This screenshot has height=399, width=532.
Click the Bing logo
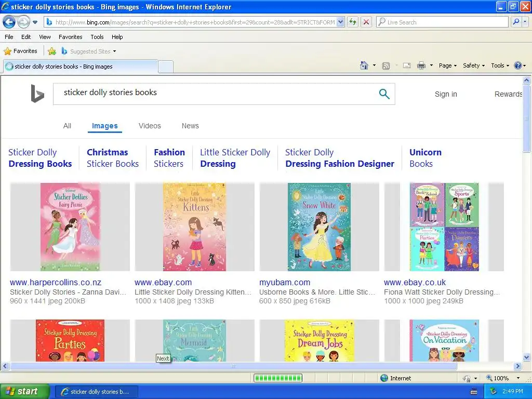(x=37, y=94)
